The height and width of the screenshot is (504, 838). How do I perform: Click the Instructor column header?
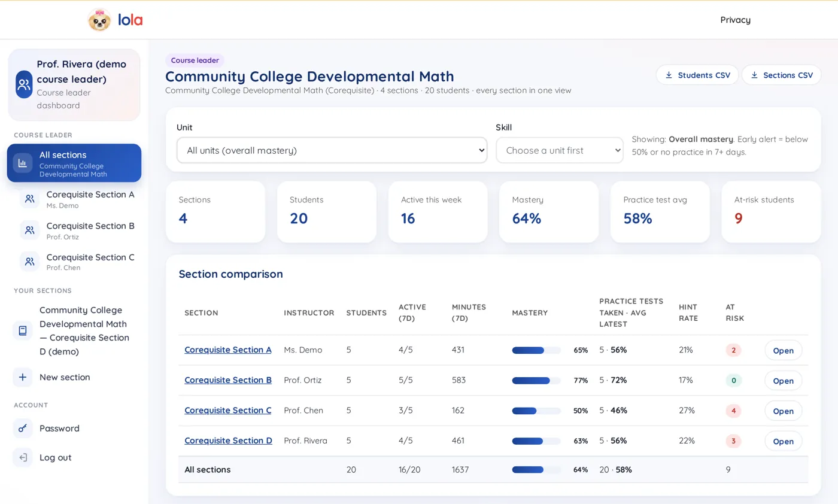click(x=309, y=313)
